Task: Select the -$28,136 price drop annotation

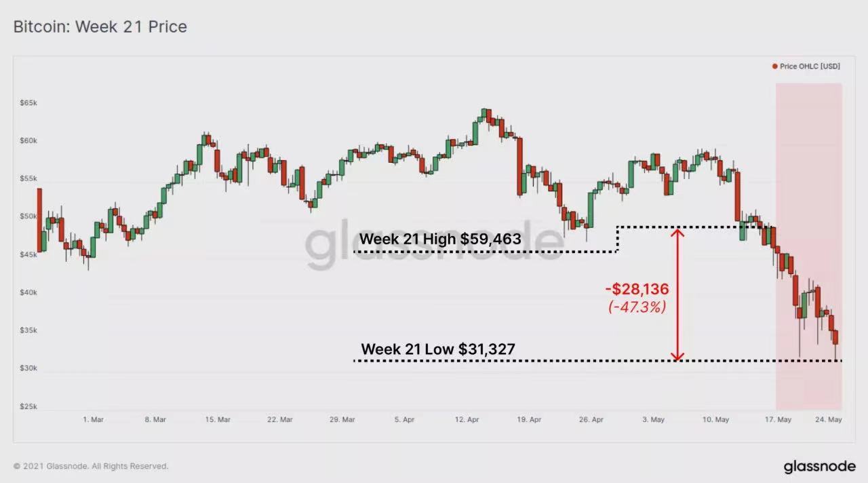Action: click(637, 290)
